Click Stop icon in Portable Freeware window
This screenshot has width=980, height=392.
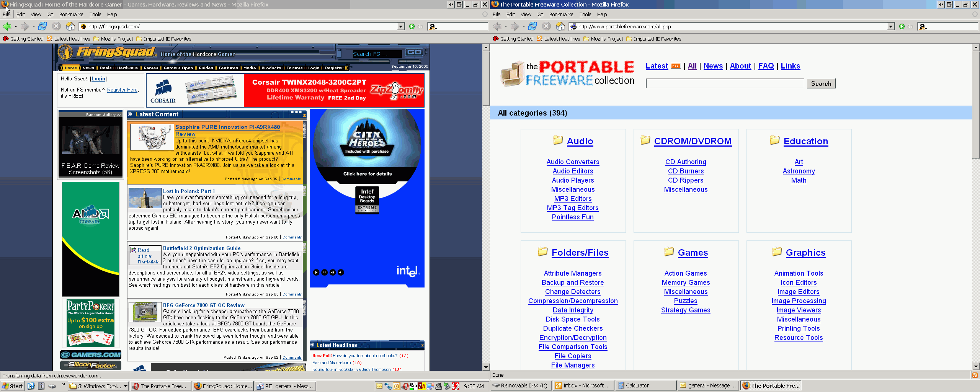pos(546,26)
